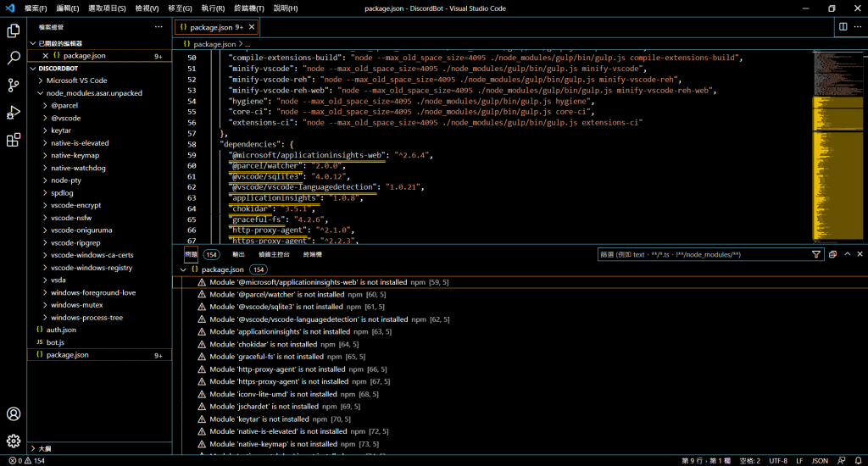
Task: Switch to the Problems panel tab
Action: pos(191,254)
